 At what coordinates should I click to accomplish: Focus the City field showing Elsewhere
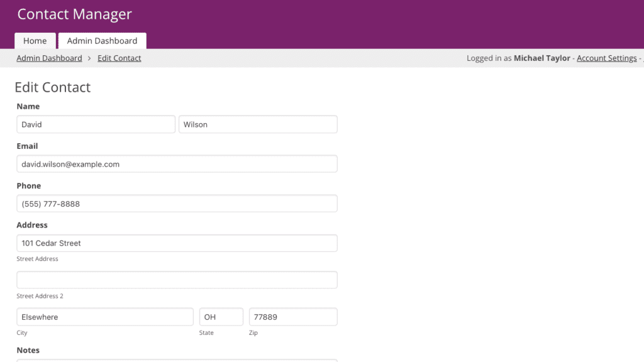pos(105,317)
